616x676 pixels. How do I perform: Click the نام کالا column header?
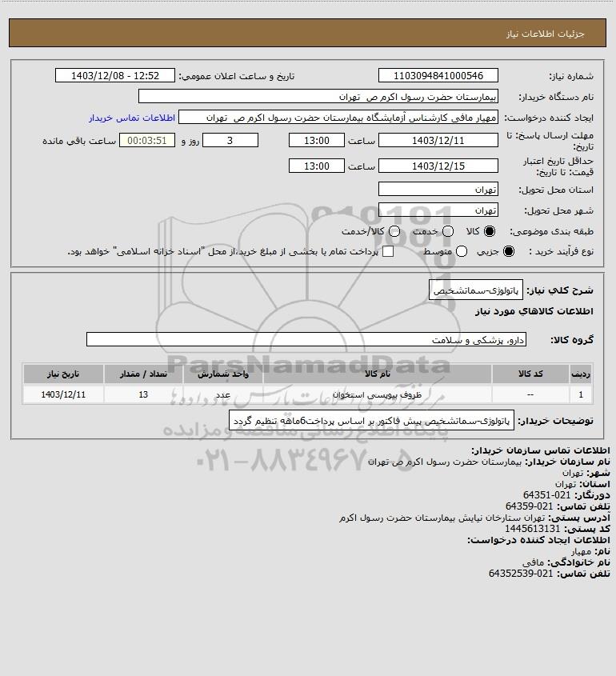(x=378, y=374)
